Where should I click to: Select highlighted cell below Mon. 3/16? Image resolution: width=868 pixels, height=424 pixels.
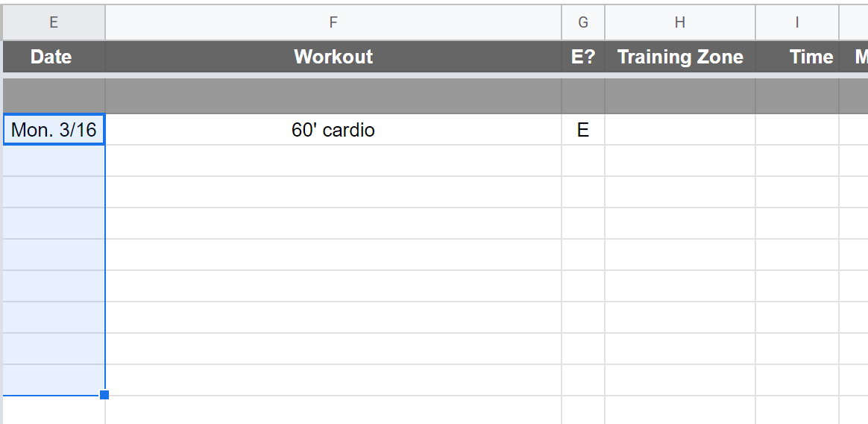(x=54, y=161)
